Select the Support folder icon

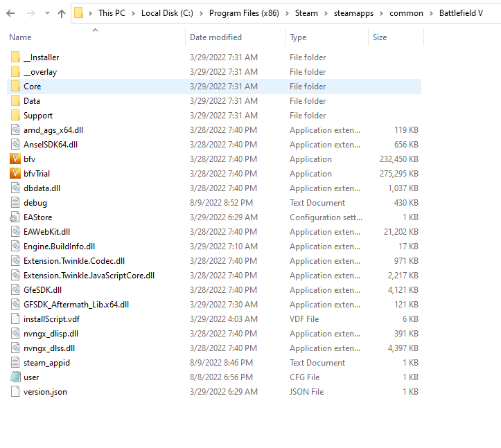[15, 115]
